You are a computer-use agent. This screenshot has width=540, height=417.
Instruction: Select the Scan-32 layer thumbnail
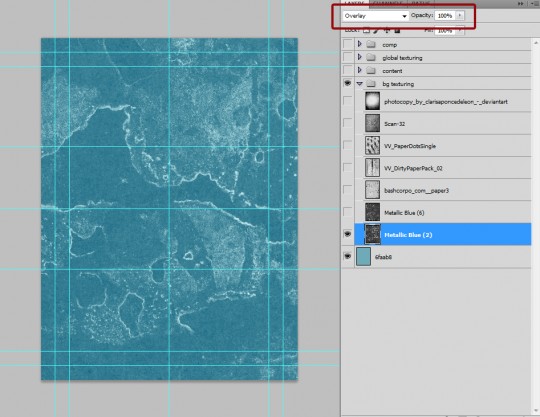(372, 123)
